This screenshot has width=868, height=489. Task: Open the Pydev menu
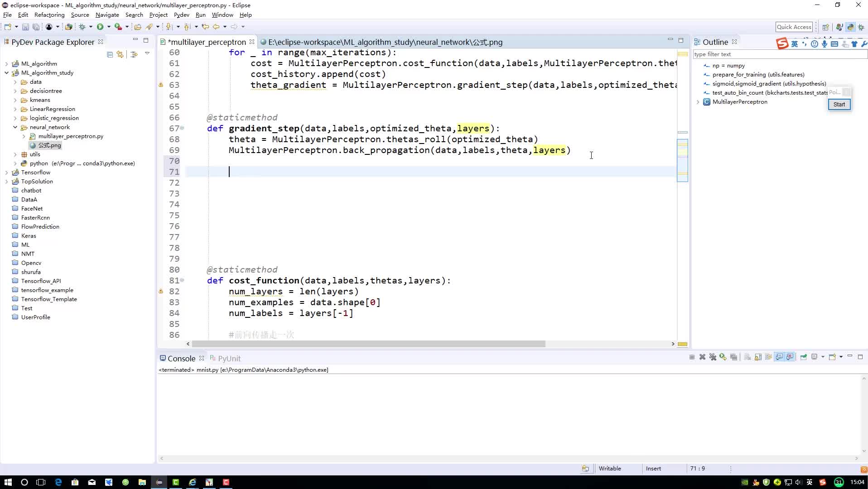tap(181, 15)
